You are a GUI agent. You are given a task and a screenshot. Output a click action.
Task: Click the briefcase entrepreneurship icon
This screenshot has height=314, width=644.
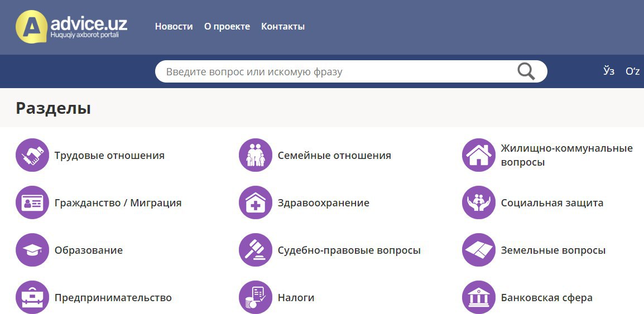(32, 297)
